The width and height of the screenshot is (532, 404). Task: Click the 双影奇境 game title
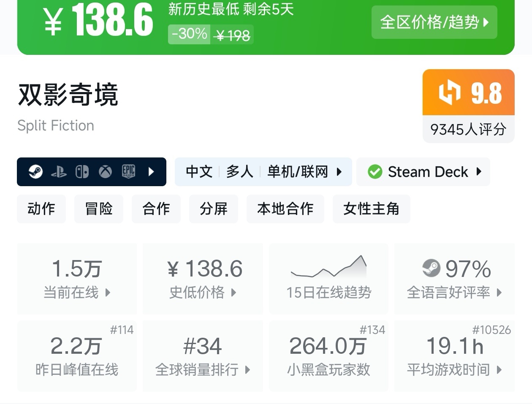click(68, 94)
